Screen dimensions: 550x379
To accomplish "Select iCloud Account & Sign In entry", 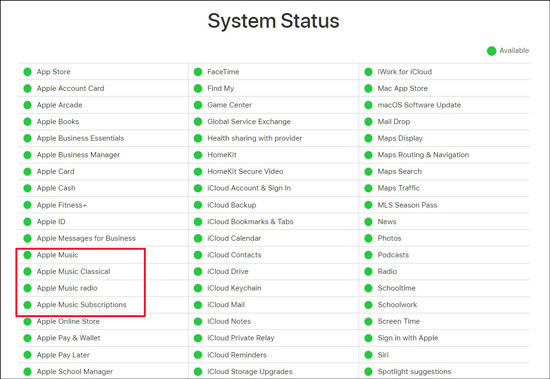I will tap(274, 188).
